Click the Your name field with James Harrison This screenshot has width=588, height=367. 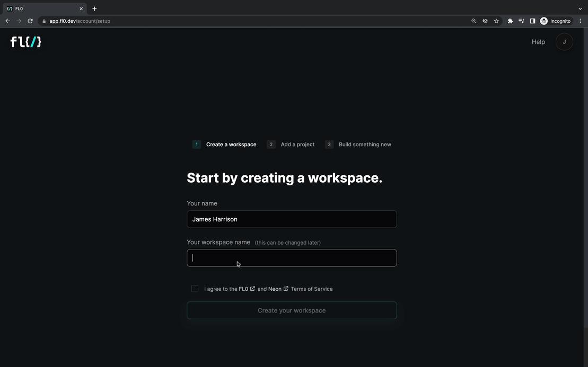(x=292, y=219)
